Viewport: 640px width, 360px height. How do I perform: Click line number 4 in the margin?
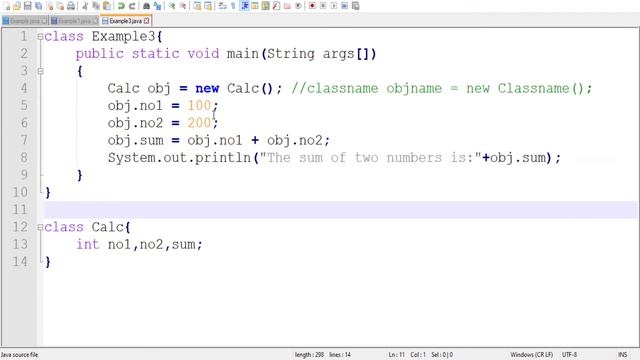24,88
